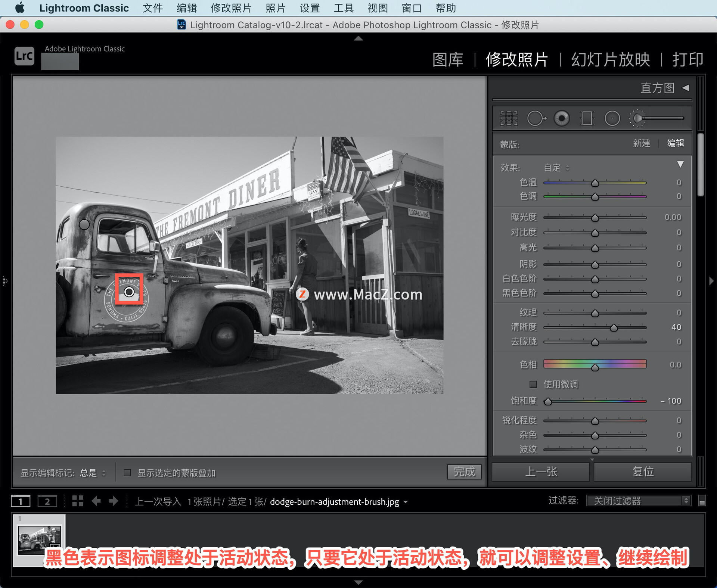Click 新建 mask option
This screenshot has height=588, width=717.
point(642,143)
